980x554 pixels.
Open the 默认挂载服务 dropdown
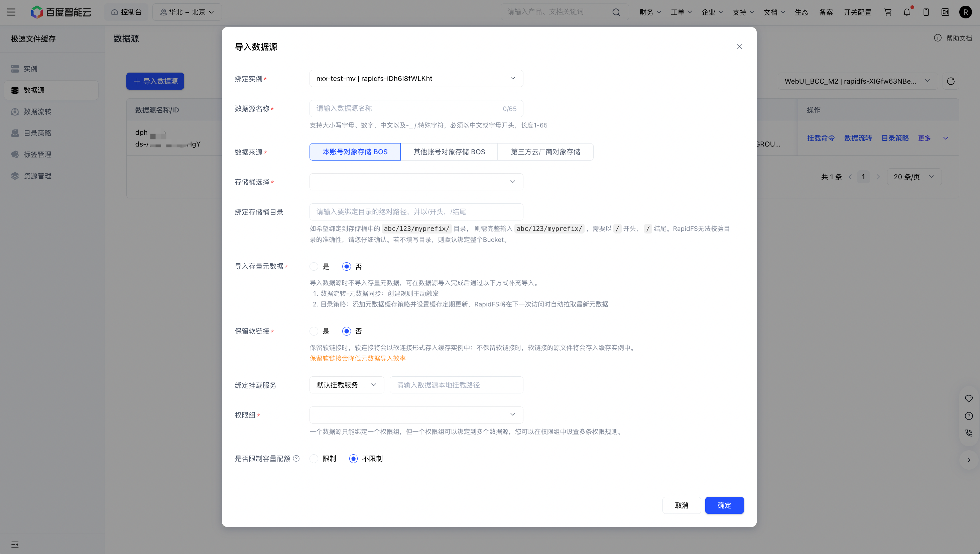tap(347, 385)
